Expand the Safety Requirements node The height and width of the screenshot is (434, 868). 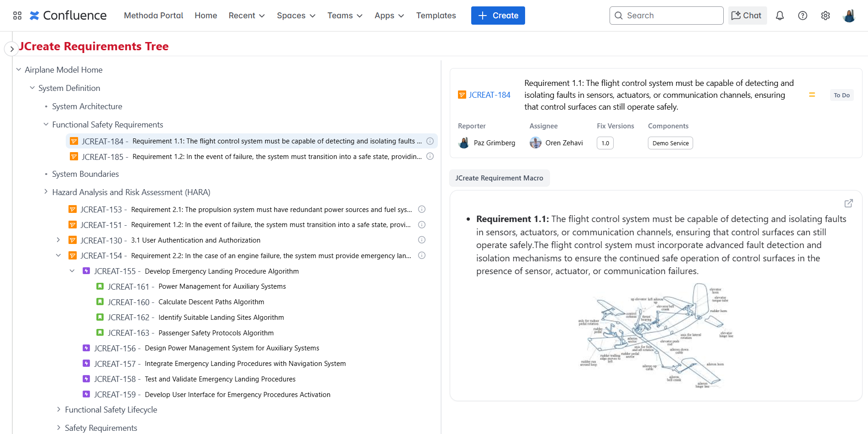pyautogui.click(x=58, y=428)
